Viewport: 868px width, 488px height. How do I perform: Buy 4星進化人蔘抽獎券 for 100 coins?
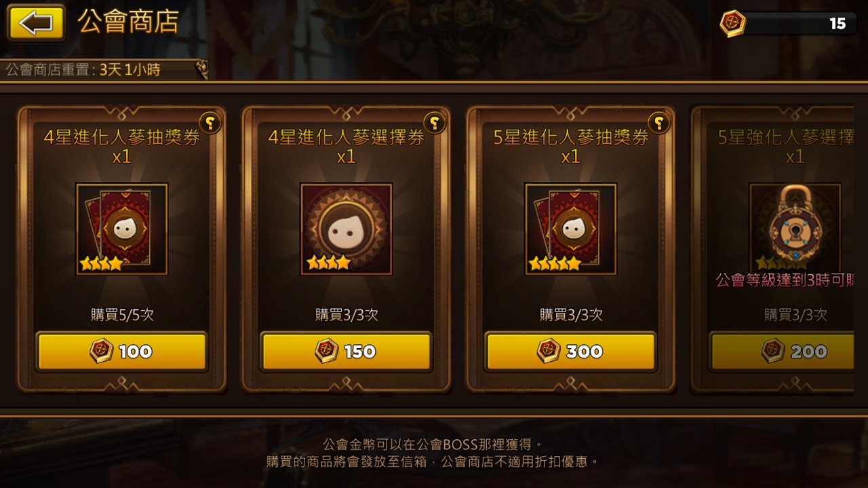121,352
